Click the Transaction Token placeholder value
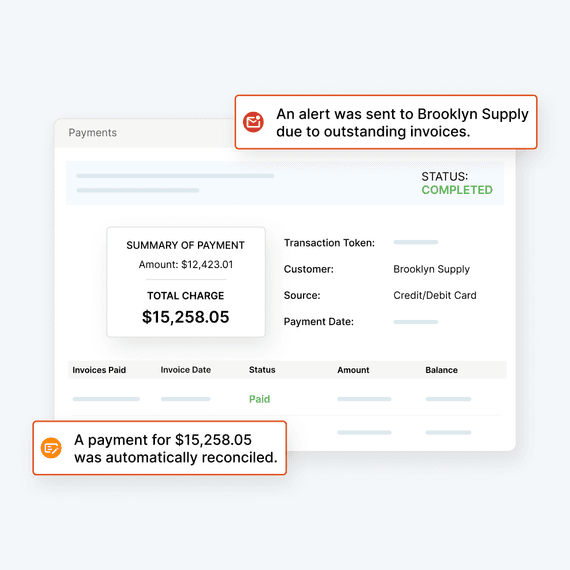570x570 pixels. pos(416,242)
